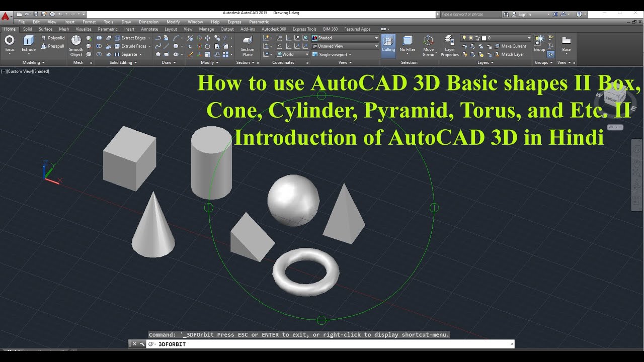The width and height of the screenshot is (644, 362).
Task: Open the Mesh panel dialog launcher arrow
Action: pyautogui.click(x=91, y=63)
